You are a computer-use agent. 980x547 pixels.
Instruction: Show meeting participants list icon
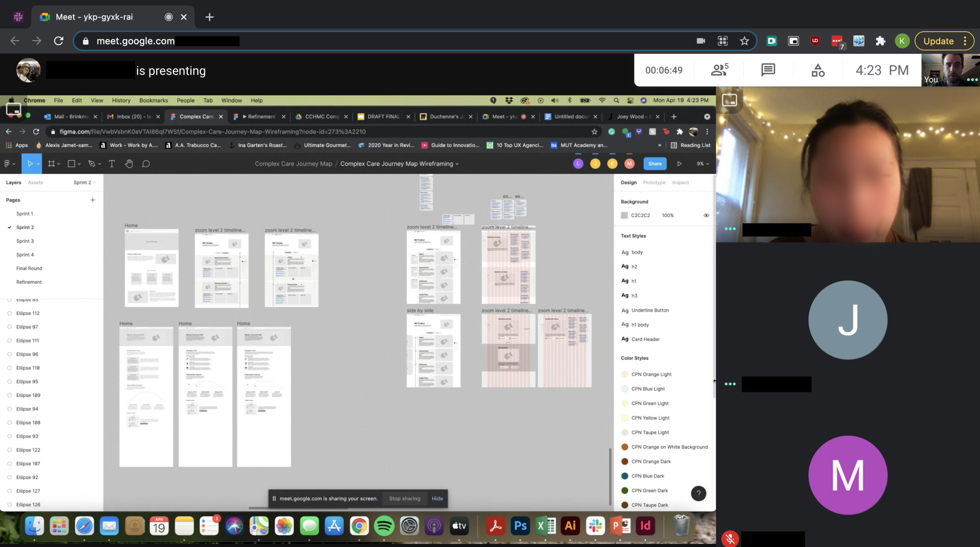(719, 70)
